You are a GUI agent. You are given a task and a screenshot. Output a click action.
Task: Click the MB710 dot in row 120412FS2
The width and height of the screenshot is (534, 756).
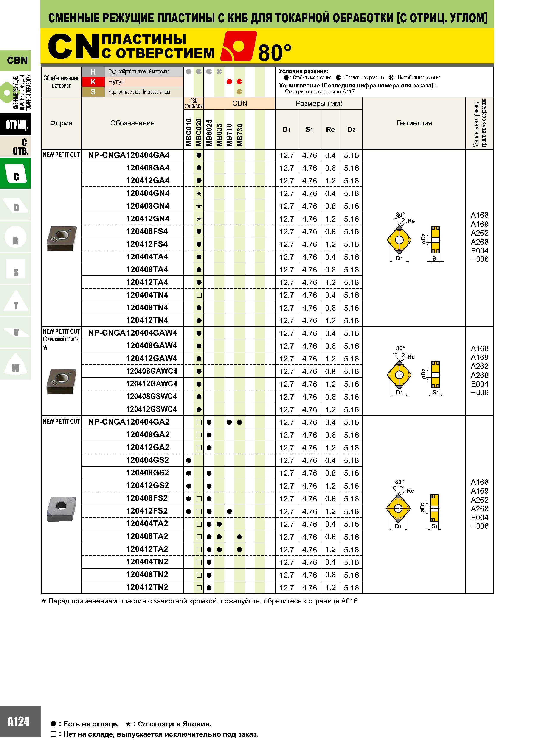tap(229, 511)
